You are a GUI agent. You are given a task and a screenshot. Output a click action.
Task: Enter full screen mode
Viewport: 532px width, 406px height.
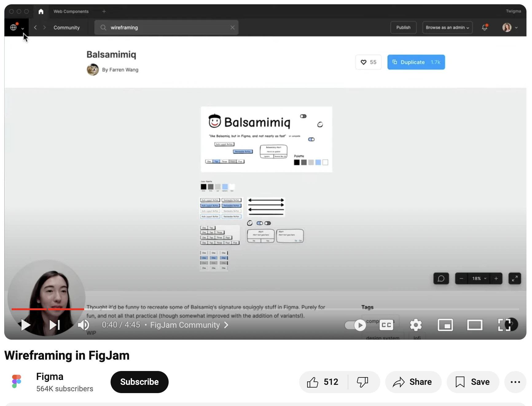pyautogui.click(x=504, y=325)
